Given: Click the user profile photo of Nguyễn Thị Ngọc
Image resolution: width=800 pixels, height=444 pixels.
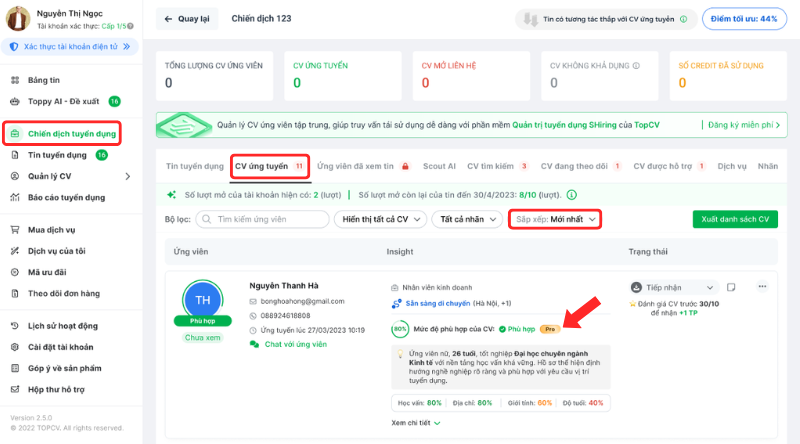Looking at the screenshot, I should click(18, 18).
